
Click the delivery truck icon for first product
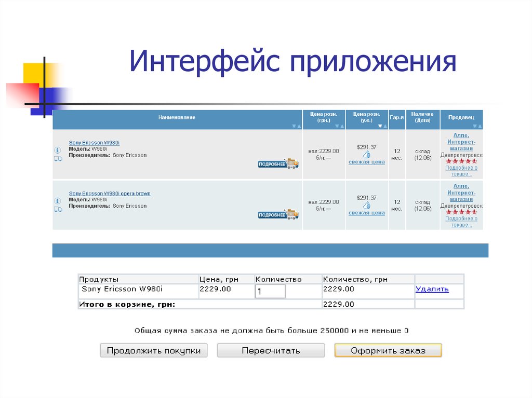click(58, 159)
